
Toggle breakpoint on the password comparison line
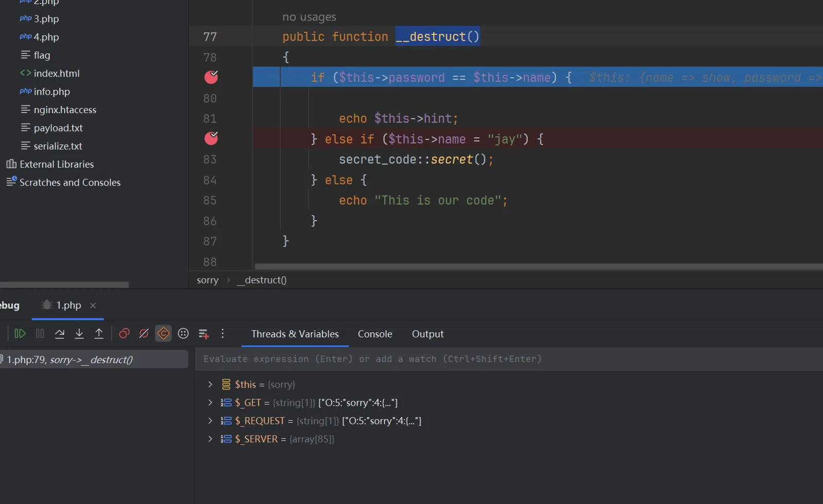coord(211,77)
